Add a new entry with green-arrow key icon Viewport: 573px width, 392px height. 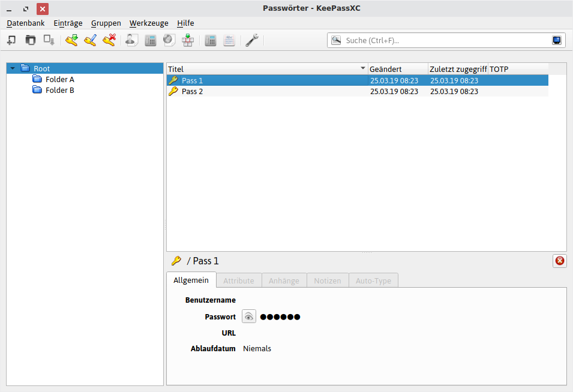[72, 40]
